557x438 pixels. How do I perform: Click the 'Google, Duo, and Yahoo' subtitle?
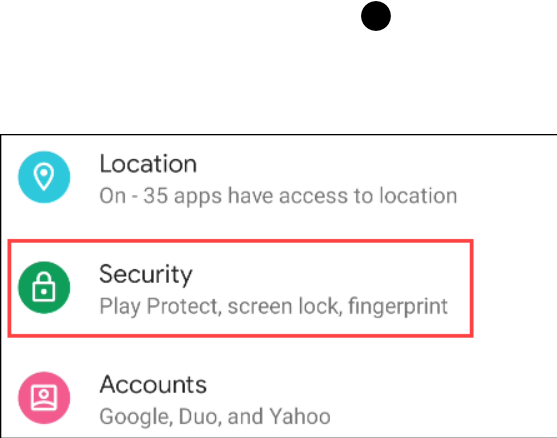(x=215, y=417)
